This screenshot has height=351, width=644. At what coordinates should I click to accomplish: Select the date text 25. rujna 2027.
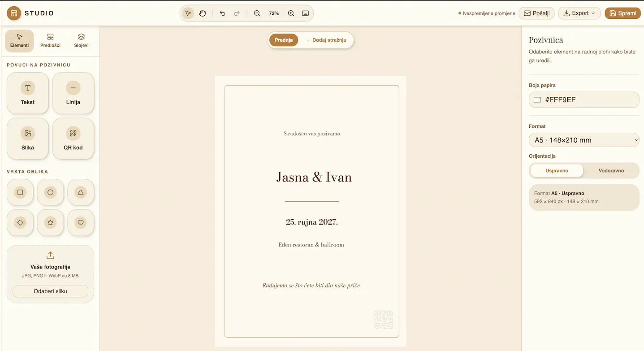coord(312,222)
